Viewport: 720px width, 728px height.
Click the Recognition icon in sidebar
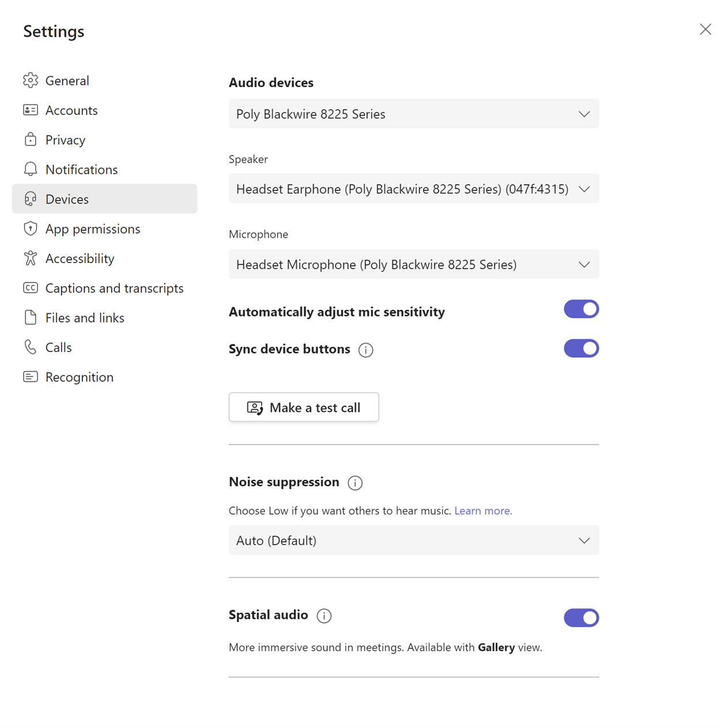tap(31, 377)
